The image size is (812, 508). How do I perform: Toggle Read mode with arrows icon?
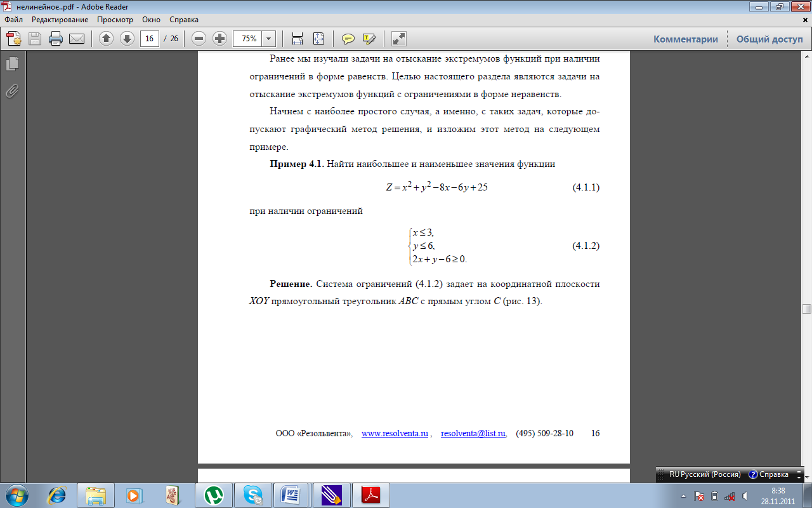(399, 39)
